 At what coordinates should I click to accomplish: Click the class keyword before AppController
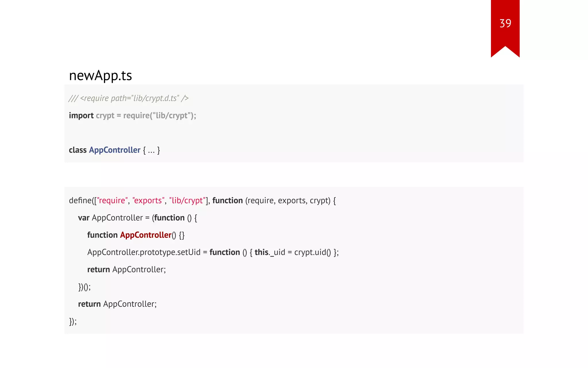tap(78, 150)
